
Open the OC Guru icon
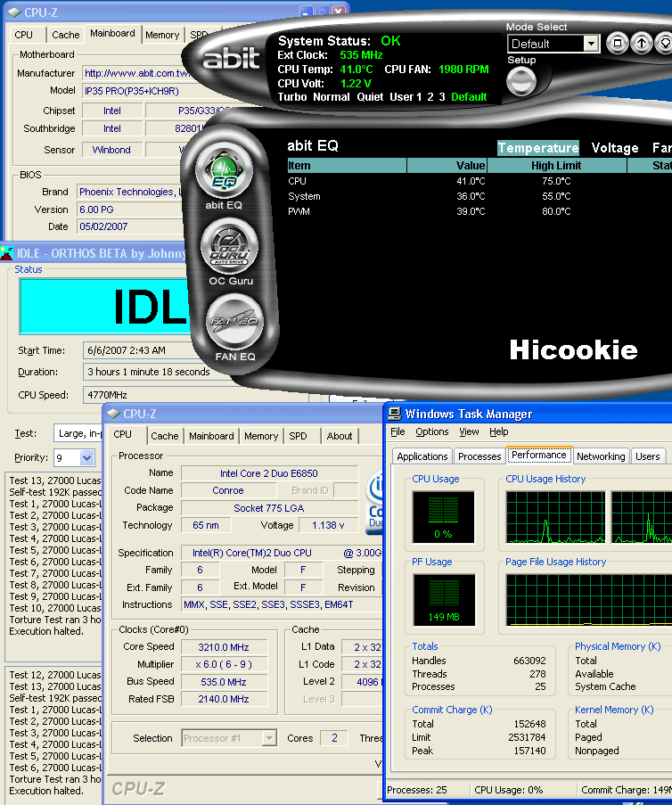229,247
